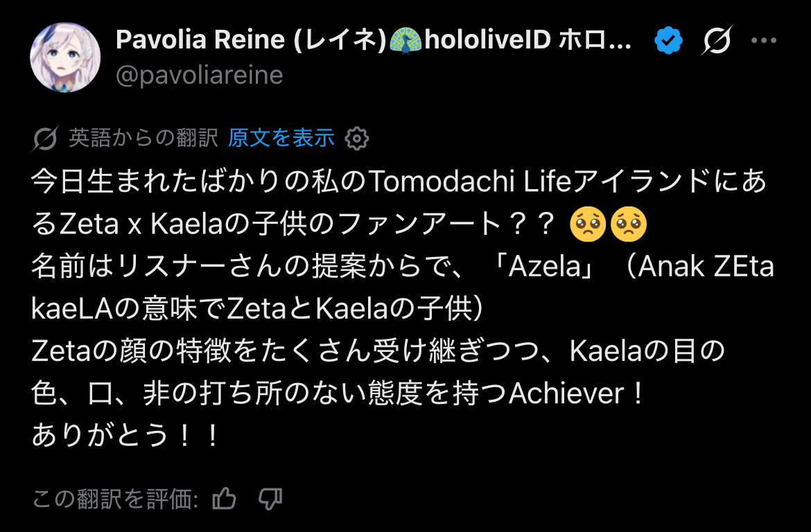
Task: Click the first pleading face emoji
Action: pos(588,224)
